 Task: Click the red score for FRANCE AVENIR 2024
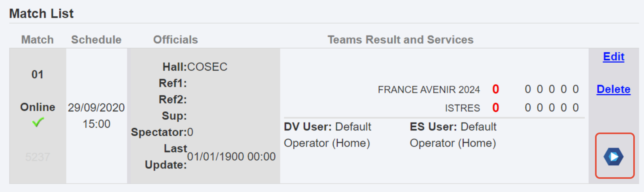[x=495, y=89]
